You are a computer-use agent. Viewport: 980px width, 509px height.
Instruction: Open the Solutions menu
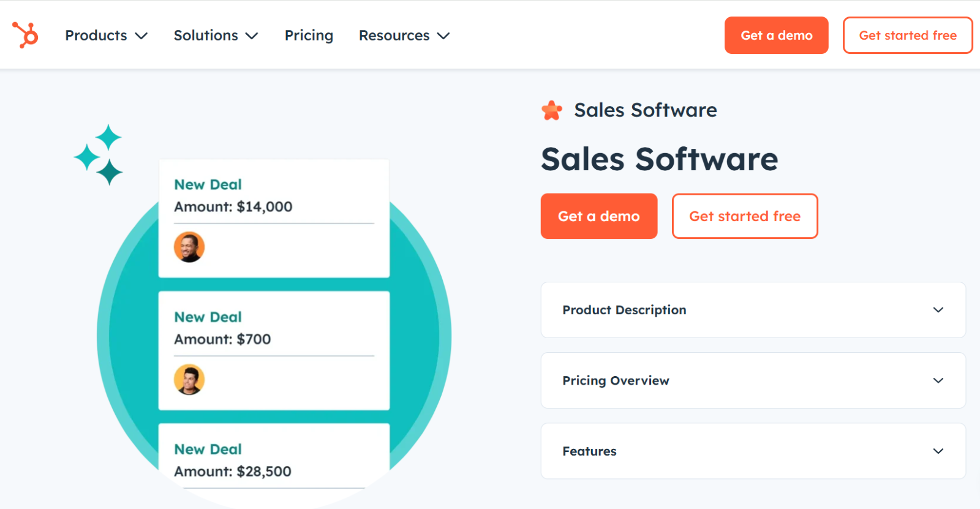coord(216,36)
